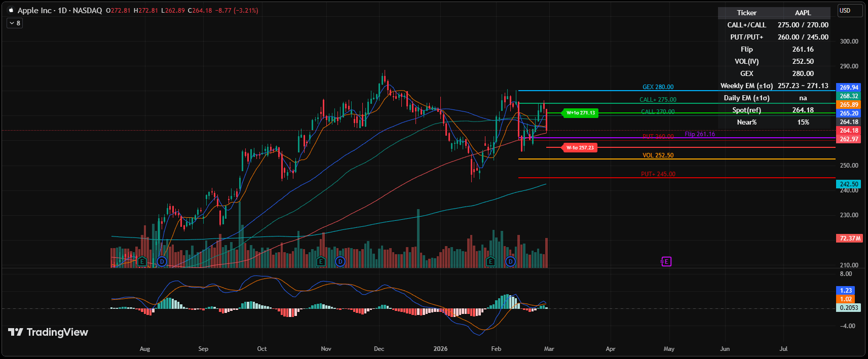
Task: Click the AAPL cell in the table
Action: pos(803,13)
